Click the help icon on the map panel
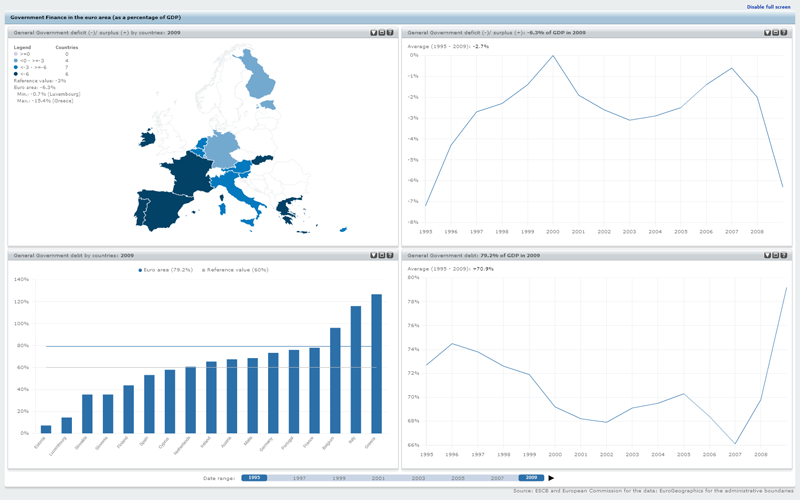800x500 pixels. 389,32
